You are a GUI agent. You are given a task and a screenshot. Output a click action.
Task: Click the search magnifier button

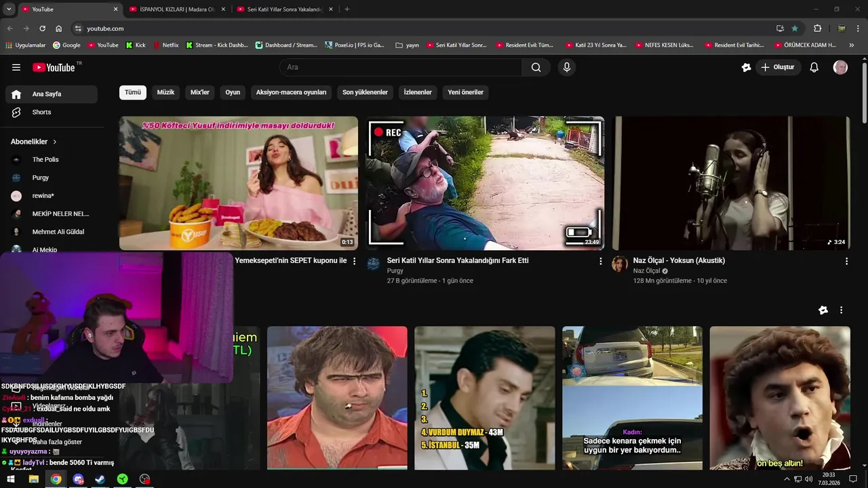[536, 67]
